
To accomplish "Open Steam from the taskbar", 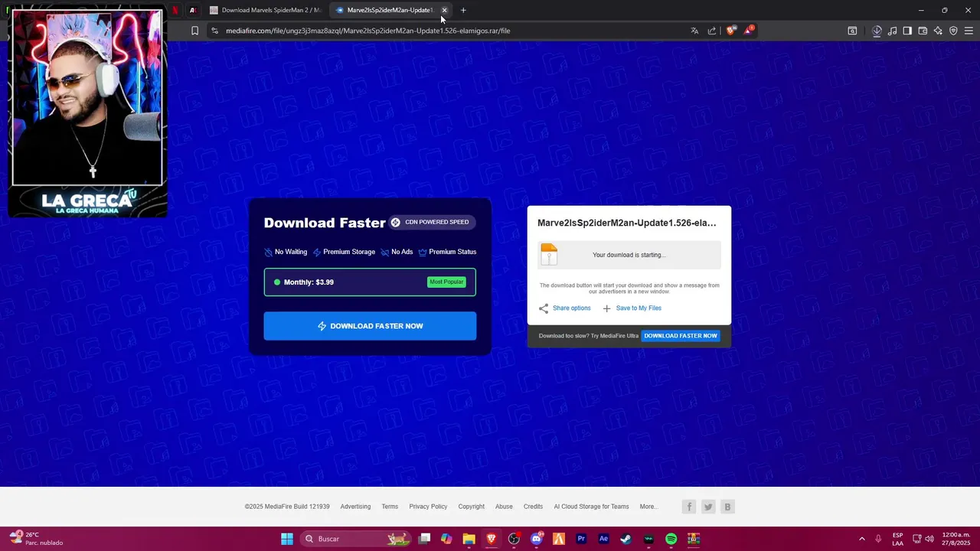I will [x=626, y=539].
